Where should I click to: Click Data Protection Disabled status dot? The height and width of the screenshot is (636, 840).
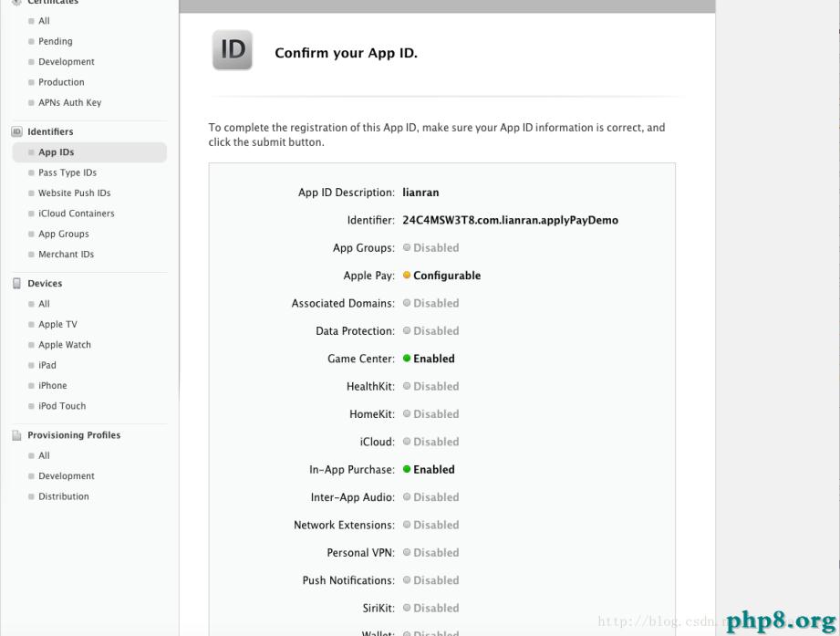pos(407,330)
